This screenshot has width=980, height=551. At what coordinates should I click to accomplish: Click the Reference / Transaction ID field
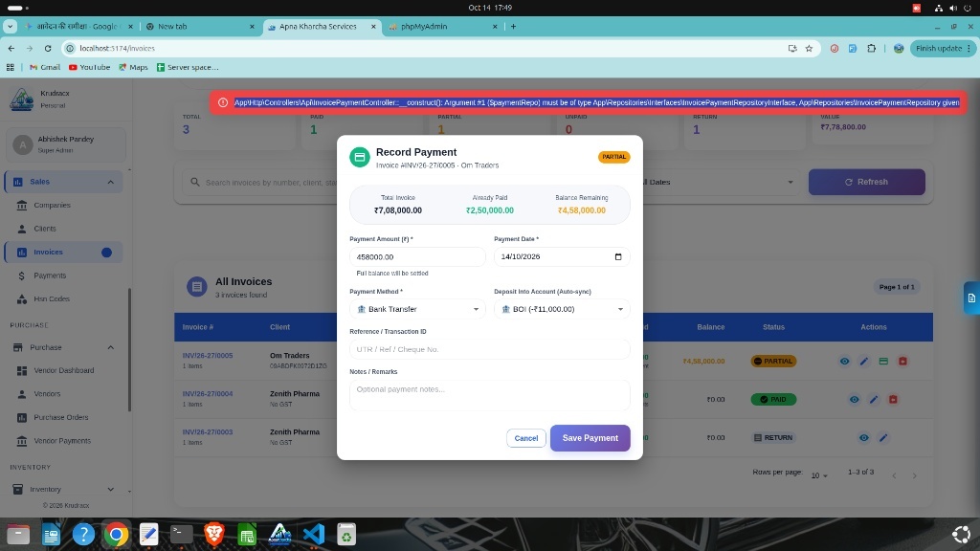(x=489, y=349)
